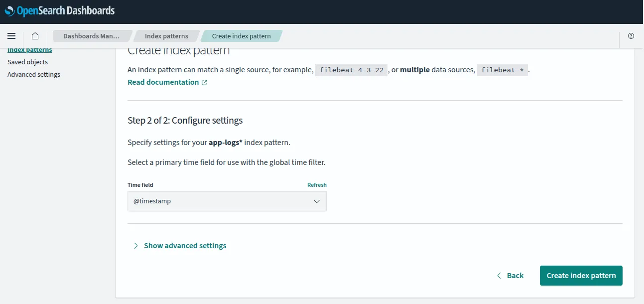Refresh the Time field list
The height and width of the screenshot is (304, 644).
click(x=317, y=185)
